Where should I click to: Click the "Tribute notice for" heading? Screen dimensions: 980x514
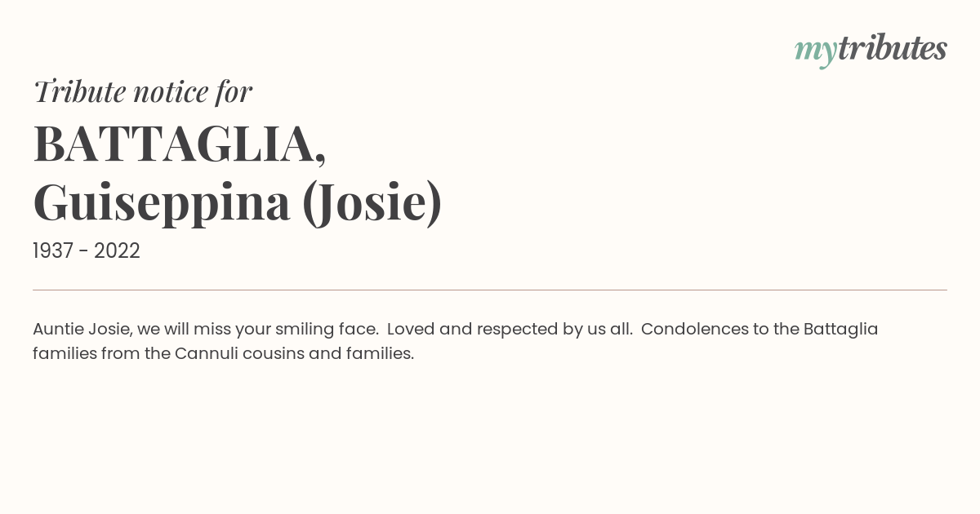pyautogui.click(x=143, y=91)
